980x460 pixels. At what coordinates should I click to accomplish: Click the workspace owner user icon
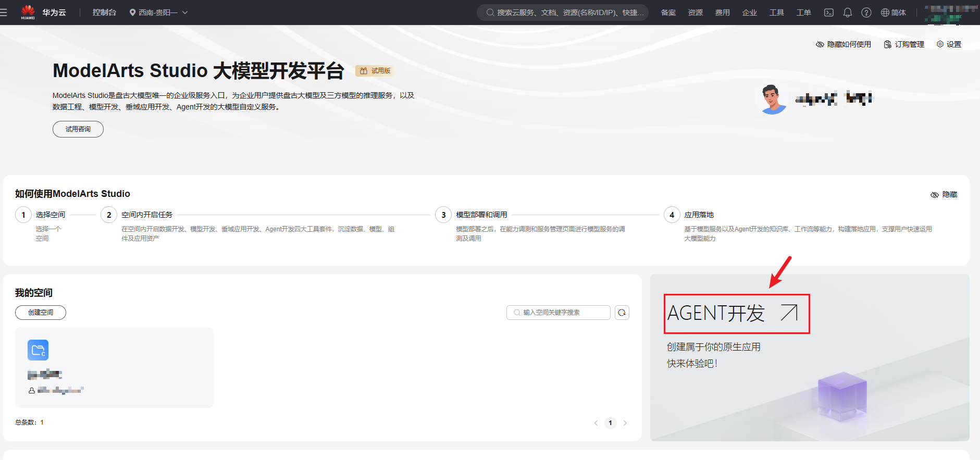(x=32, y=390)
